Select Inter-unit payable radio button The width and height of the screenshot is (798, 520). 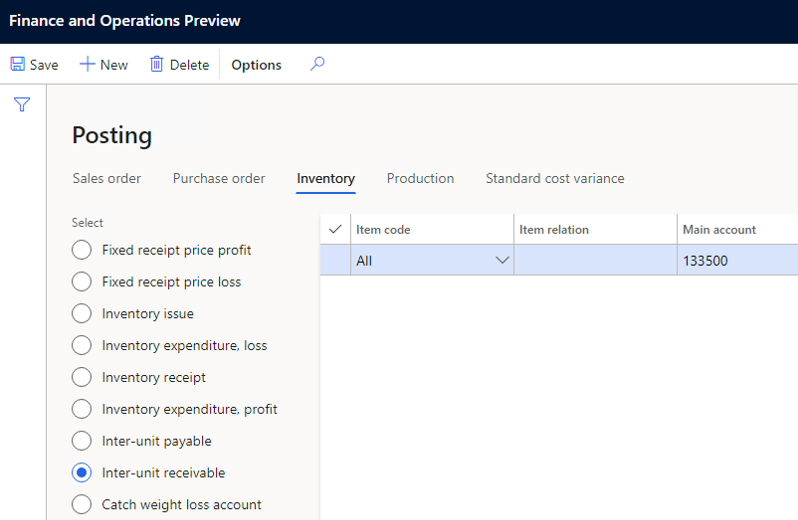click(x=82, y=441)
